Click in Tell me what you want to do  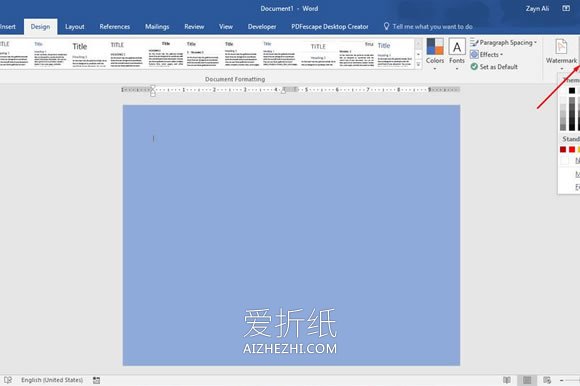coord(432,27)
